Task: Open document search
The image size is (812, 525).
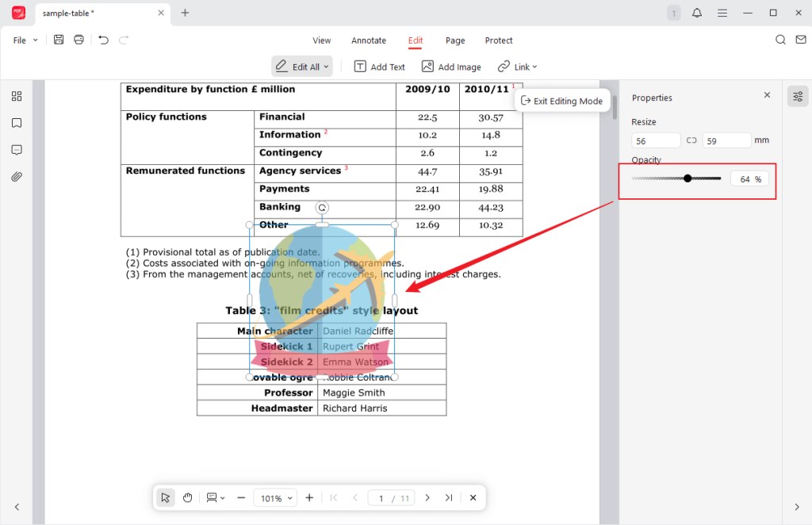Action: [x=780, y=39]
